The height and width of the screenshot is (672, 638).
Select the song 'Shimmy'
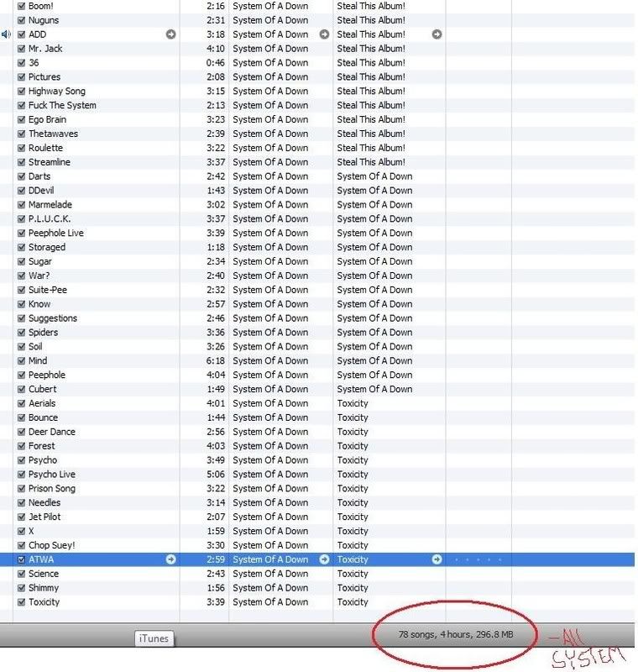[44, 587]
